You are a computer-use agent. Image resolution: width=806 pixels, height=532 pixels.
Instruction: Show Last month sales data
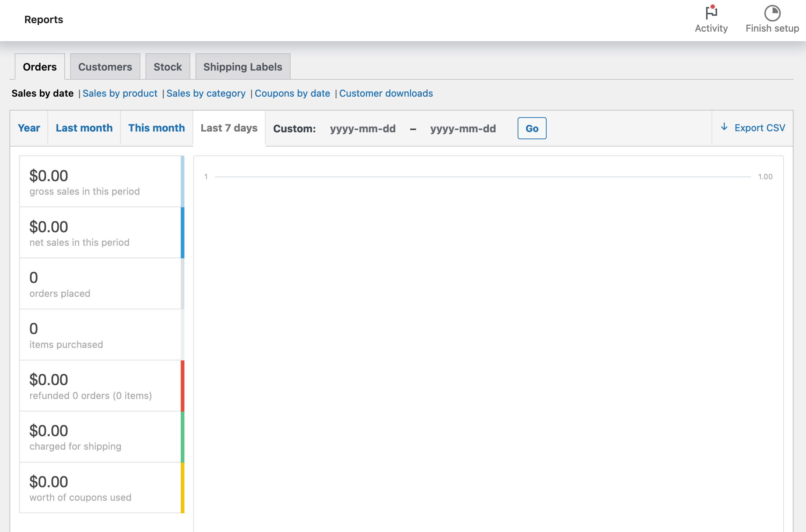coord(84,128)
